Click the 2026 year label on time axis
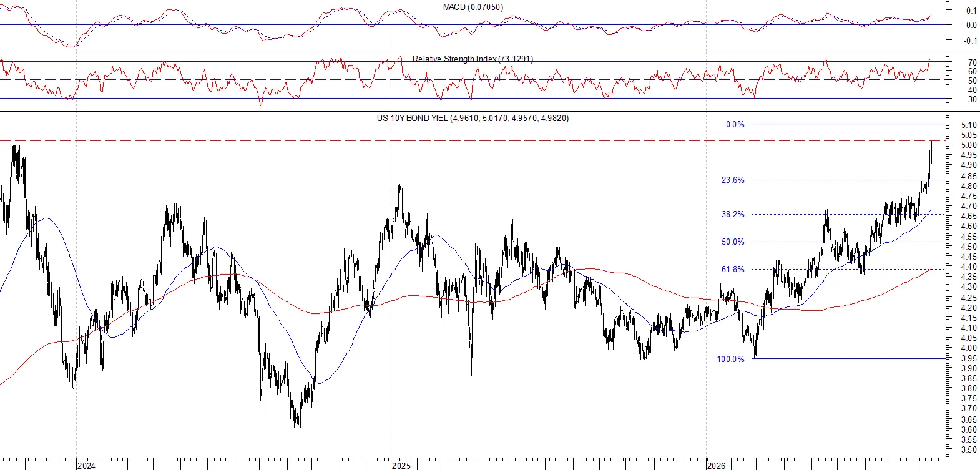Image resolution: width=980 pixels, height=470 pixels. 716,466
